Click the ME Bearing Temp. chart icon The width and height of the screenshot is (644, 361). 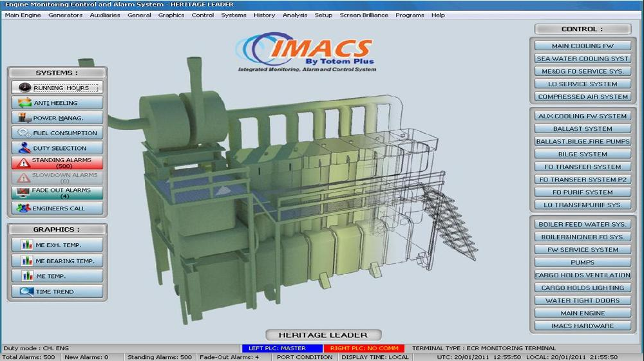[x=27, y=261]
